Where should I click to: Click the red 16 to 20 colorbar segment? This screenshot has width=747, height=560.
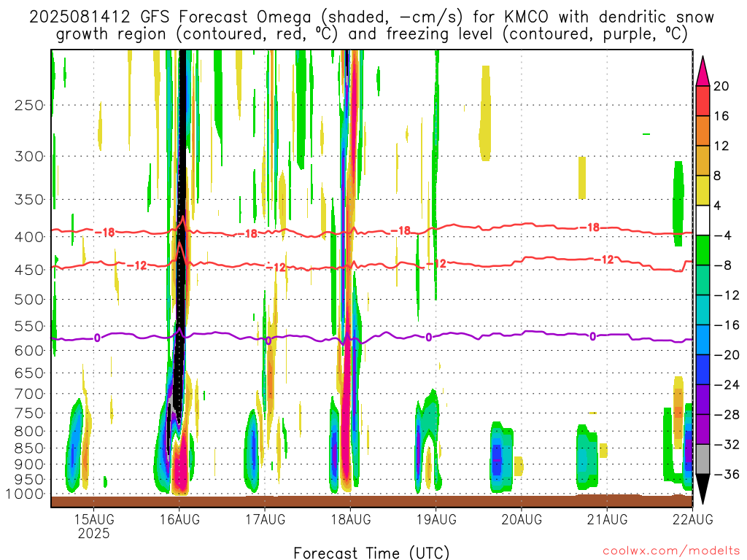(703, 101)
